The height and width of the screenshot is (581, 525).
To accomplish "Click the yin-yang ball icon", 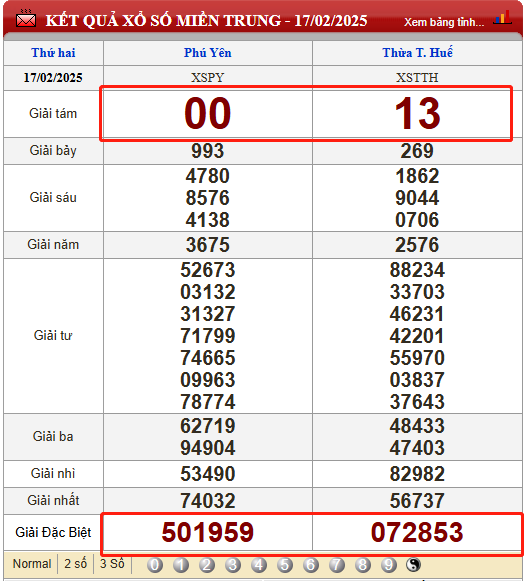I will pyautogui.click(x=413, y=565).
